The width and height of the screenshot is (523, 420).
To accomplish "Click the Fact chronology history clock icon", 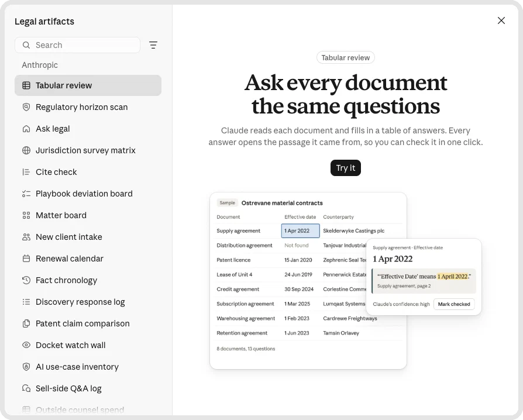I will 26,280.
